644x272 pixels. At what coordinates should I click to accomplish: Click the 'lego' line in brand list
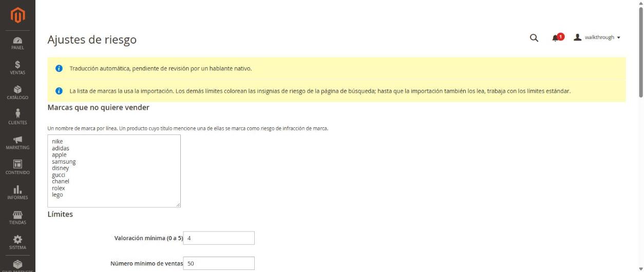58,195
